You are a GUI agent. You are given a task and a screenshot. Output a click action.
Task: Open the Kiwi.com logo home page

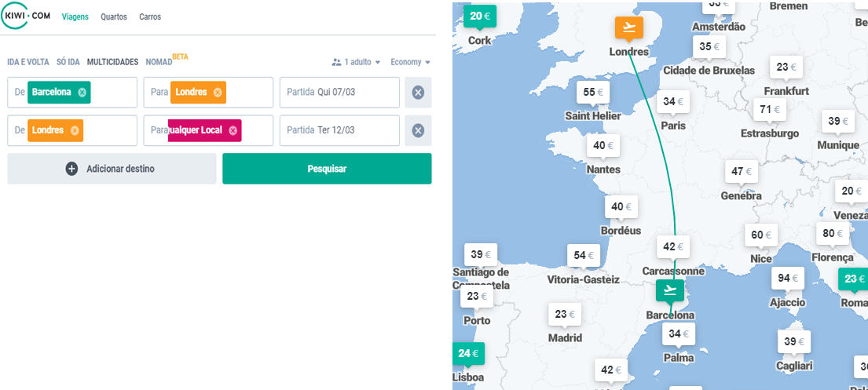click(x=27, y=16)
